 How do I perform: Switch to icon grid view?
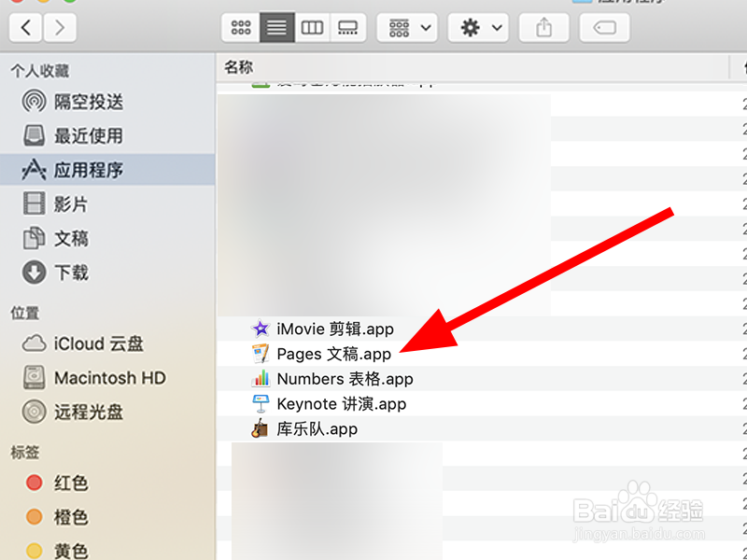click(x=241, y=28)
